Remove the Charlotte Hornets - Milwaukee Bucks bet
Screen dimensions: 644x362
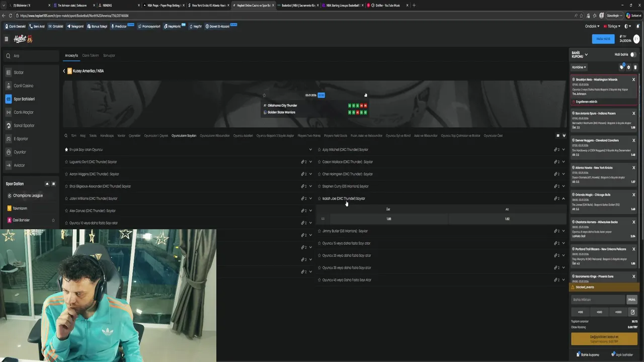pyautogui.click(x=633, y=222)
